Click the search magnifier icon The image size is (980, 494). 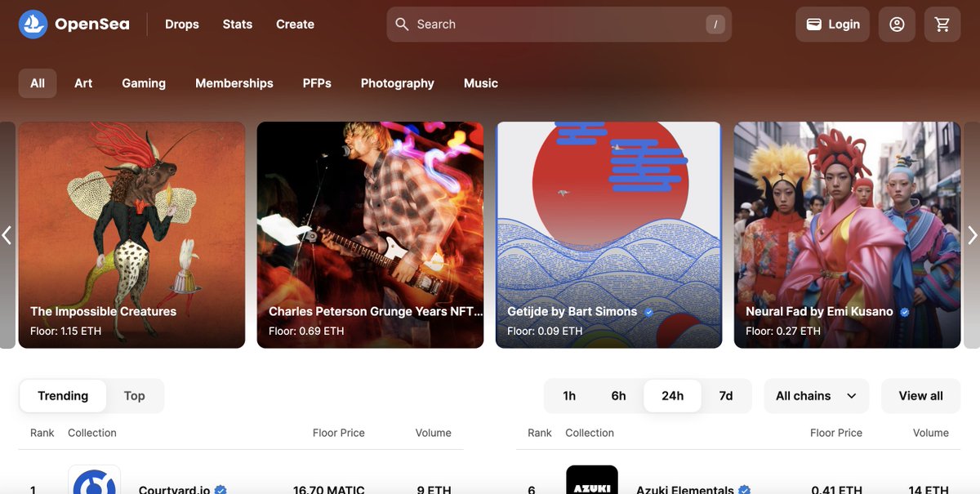pos(402,24)
